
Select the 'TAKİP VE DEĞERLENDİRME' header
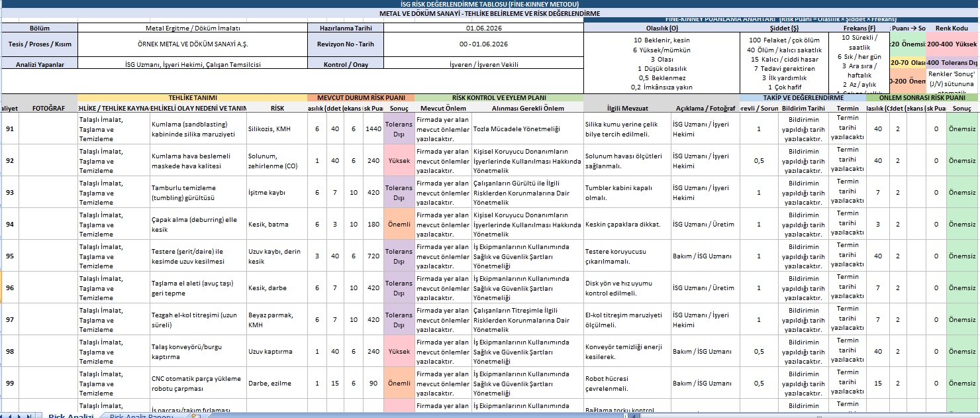803,97
